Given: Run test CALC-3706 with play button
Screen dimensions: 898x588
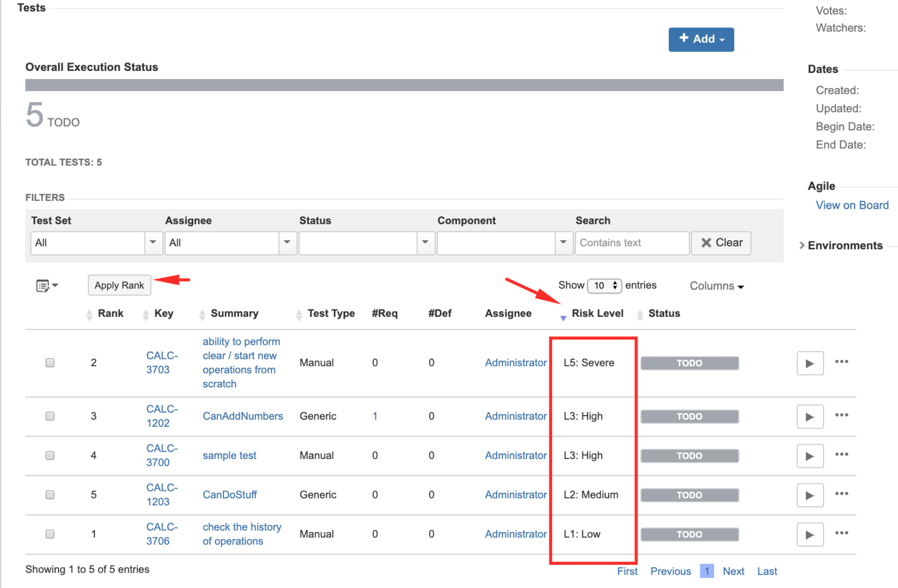Looking at the screenshot, I should coord(810,534).
